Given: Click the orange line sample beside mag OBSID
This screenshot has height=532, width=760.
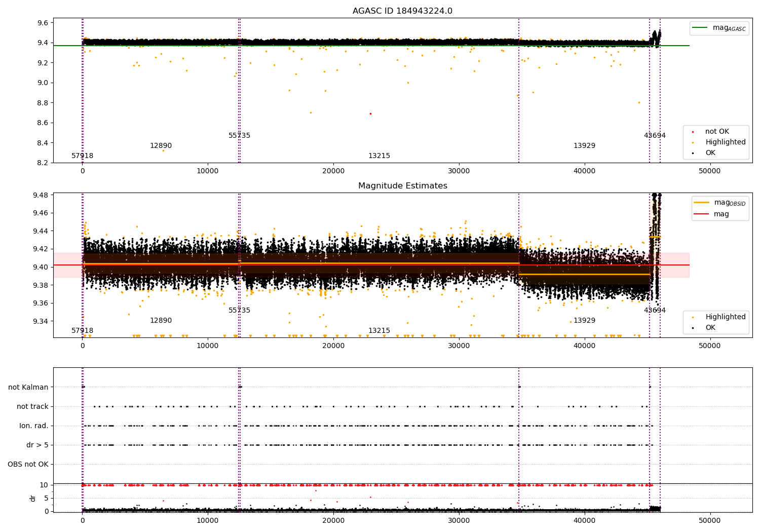Looking at the screenshot, I should 702,203.
